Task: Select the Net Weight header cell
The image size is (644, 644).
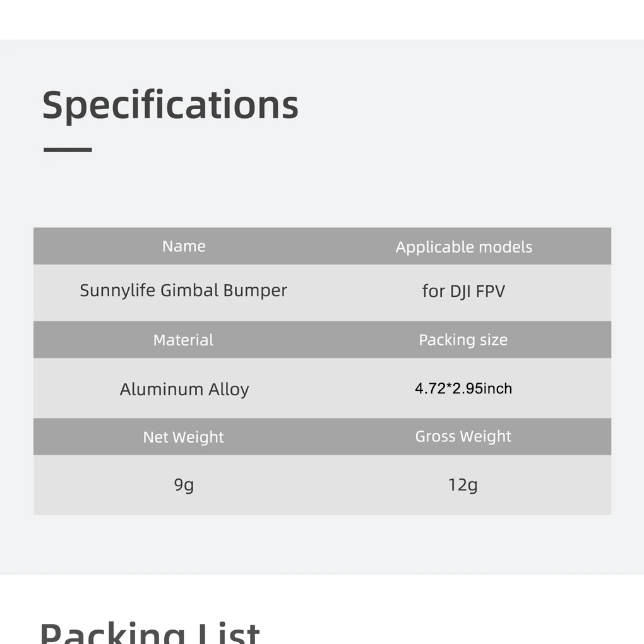Action: coord(183,437)
